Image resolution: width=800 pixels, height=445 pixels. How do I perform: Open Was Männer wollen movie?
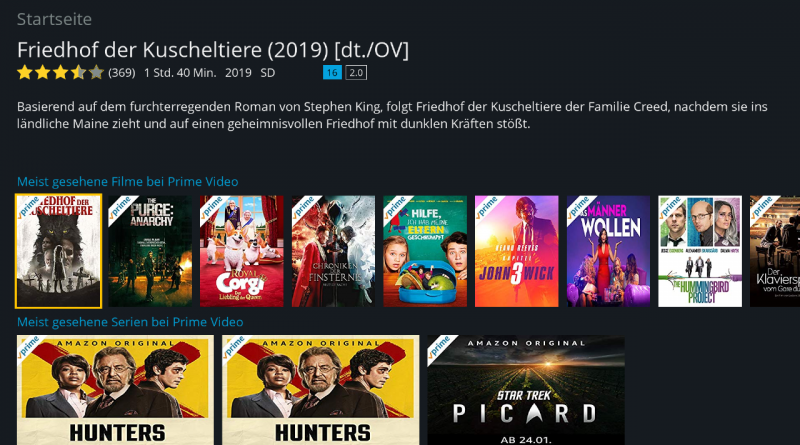pyautogui.click(x=608, y=251)
